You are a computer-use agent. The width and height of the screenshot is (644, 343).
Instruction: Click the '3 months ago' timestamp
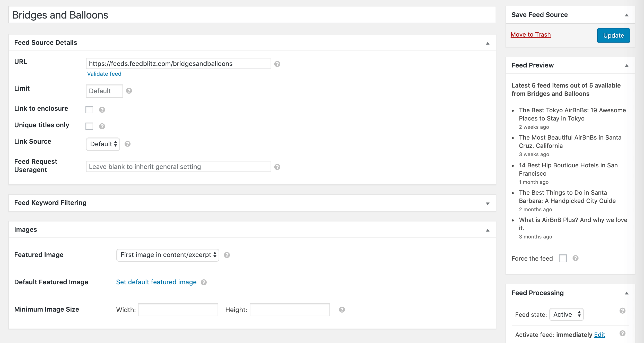(535, 237)
